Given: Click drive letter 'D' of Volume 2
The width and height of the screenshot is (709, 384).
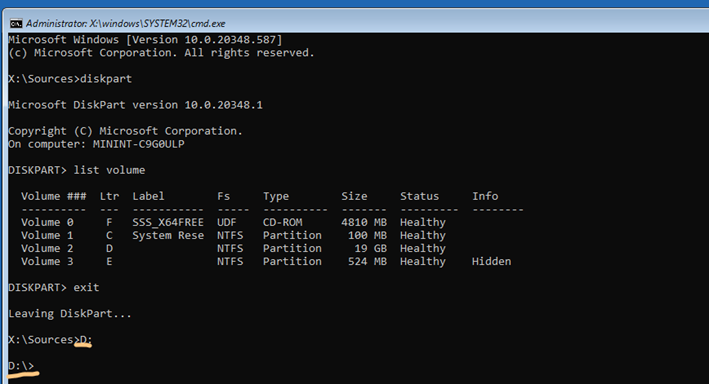Looking at the screenshot, I should point(109,249).
